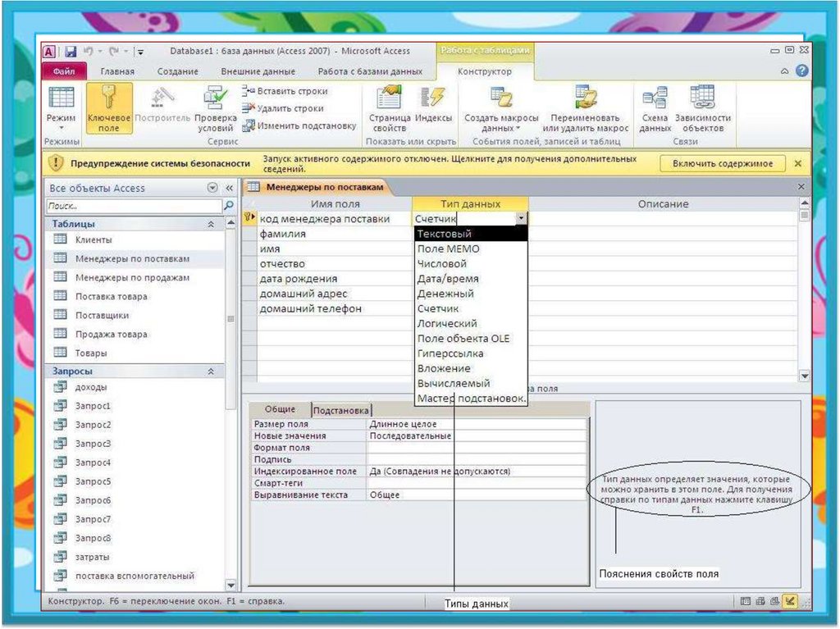Select the дата рождения field name cell
Screen dimensions: 840x629
[335, 279]
